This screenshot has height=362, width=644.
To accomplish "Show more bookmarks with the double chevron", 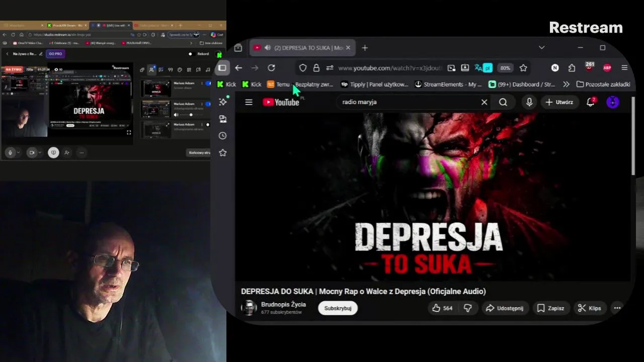I will (x=566, y=84).
